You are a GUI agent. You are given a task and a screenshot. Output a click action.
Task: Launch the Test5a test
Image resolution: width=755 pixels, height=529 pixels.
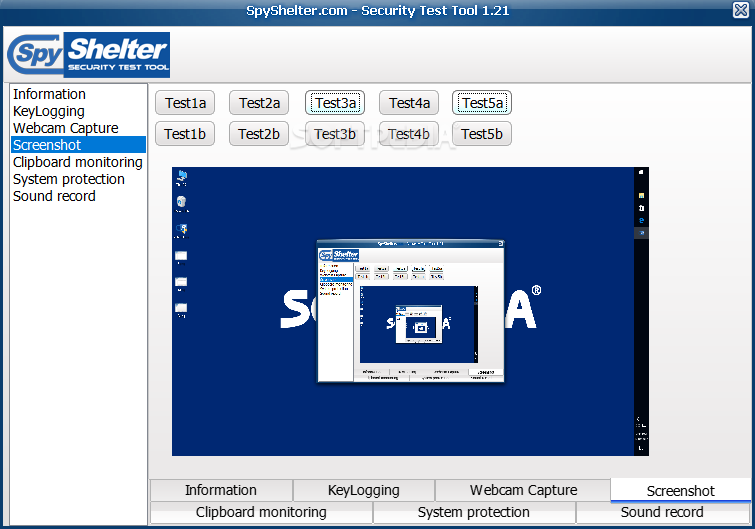(482, 103)
